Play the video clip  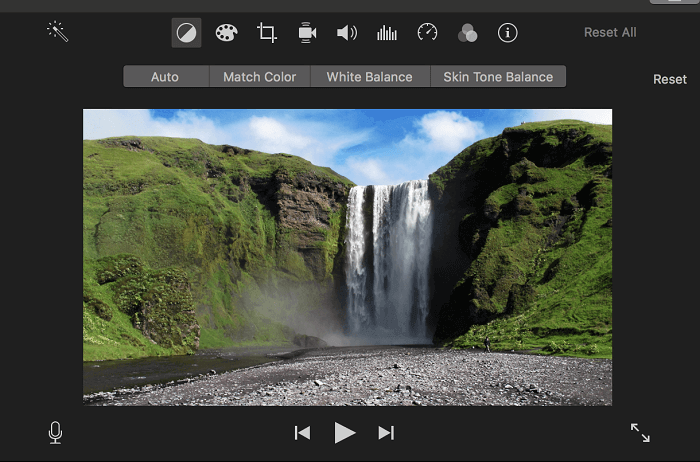[x=345, y=432]
